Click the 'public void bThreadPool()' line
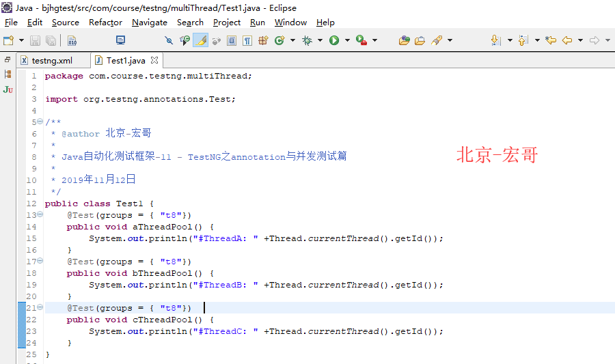The height and width of the screenshot is (364, 615). coord(140,273)
